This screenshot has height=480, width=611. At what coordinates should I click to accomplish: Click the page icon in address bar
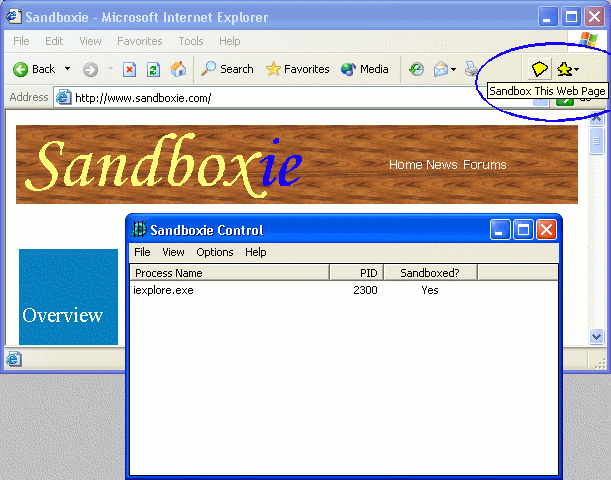pyautogui.click(x=63, y=97)
